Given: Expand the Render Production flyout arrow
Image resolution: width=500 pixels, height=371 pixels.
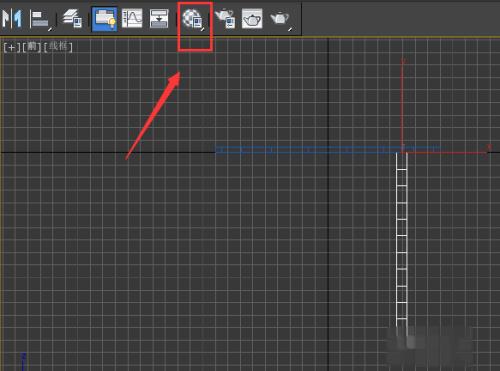Looking at the screenshot, I should coord(290,29).
